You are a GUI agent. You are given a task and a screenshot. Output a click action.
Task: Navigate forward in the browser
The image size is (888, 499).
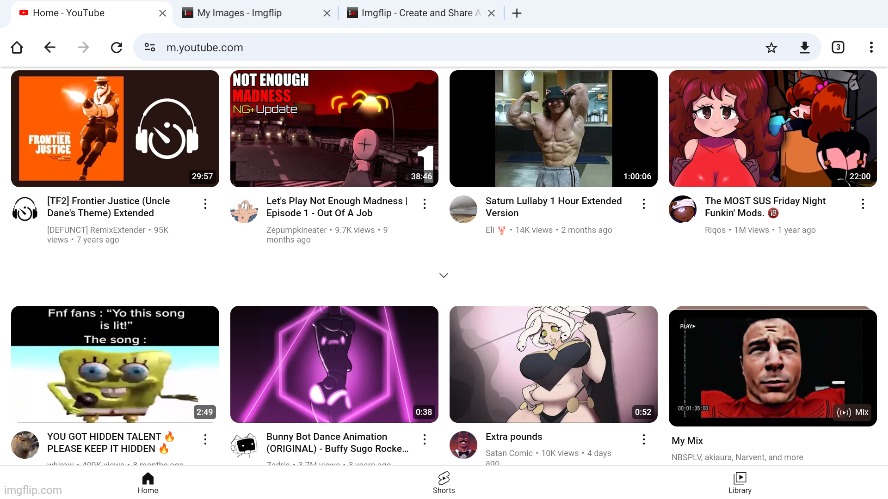[x=83, y=48]
